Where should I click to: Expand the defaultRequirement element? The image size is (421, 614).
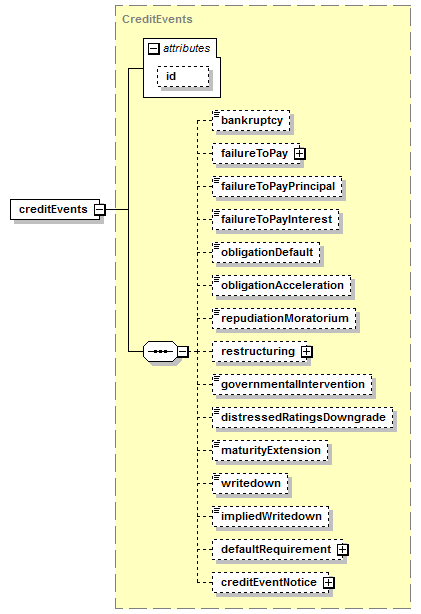(343, 550)
